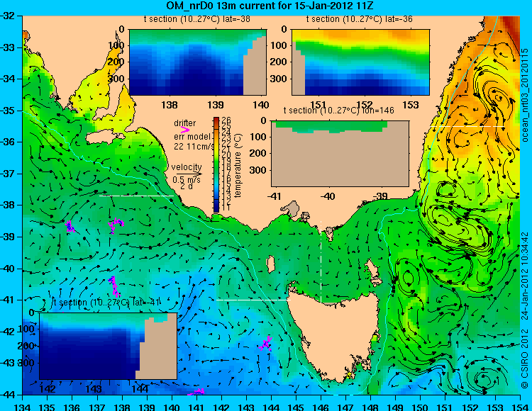Click the '134' longitude axis label
Image resolution: width=532 pixels, height=411 pixels.
pyautogui.click(x=23, y=407)
